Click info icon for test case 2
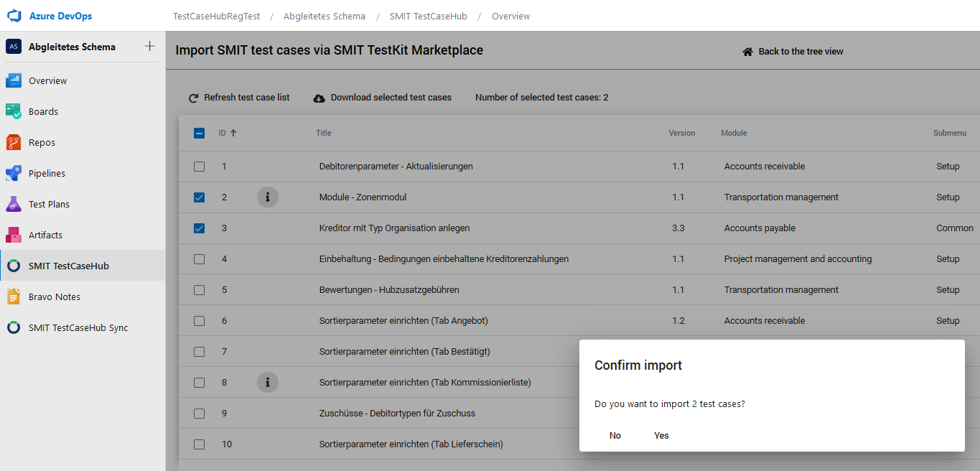The height and width of the screenshot is (471, 980). pyautogui.click(x=267, y=197)
